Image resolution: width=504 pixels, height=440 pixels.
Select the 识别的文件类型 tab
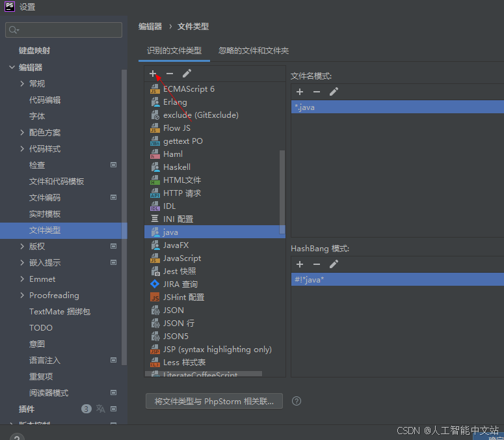click(x=174, y=51)
